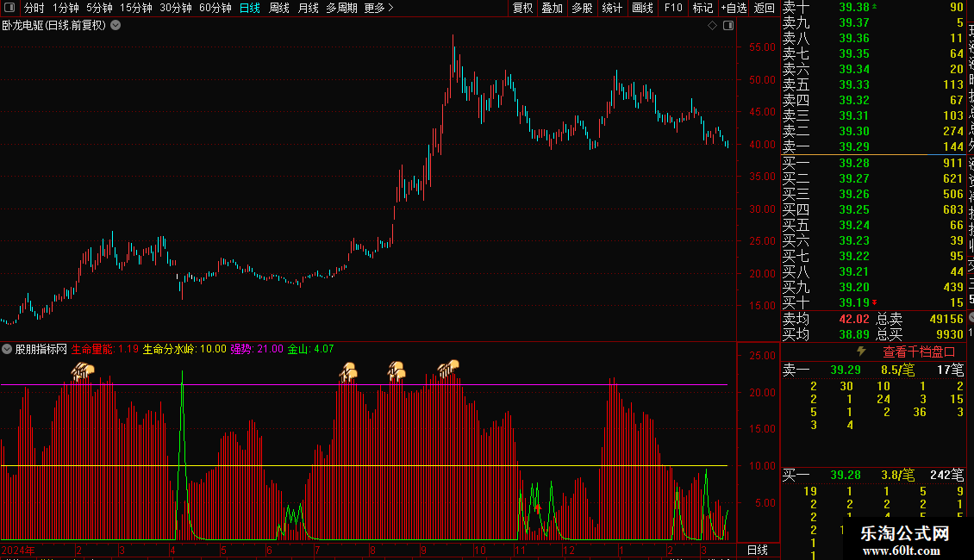Click the 买均 38.89 average value
974x560 pixels.
click(854, 334)
